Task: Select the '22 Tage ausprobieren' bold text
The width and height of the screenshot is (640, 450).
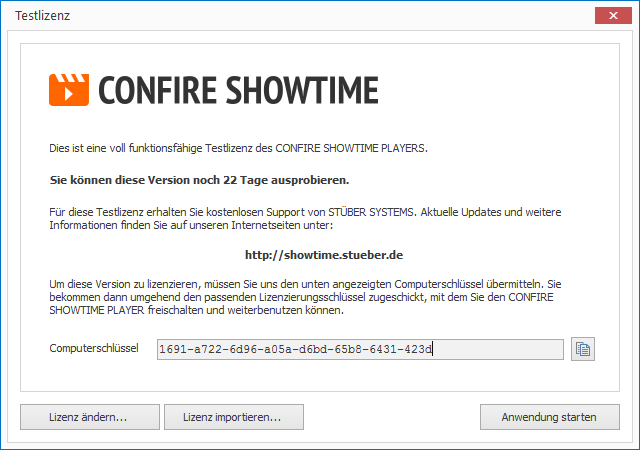Action: [286, 180]
